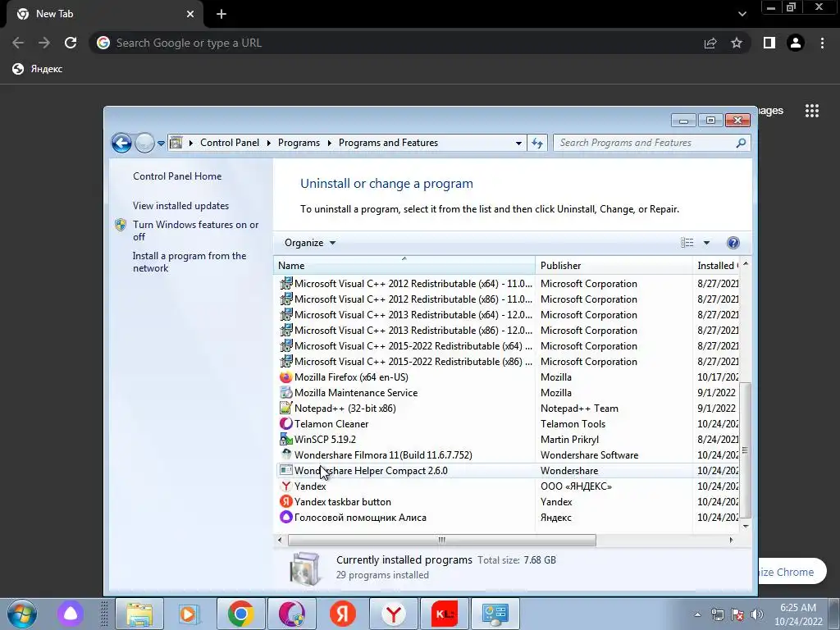Open the Organize menu
The width and height of the screenshot is (840, 630).
pos(309,243)
